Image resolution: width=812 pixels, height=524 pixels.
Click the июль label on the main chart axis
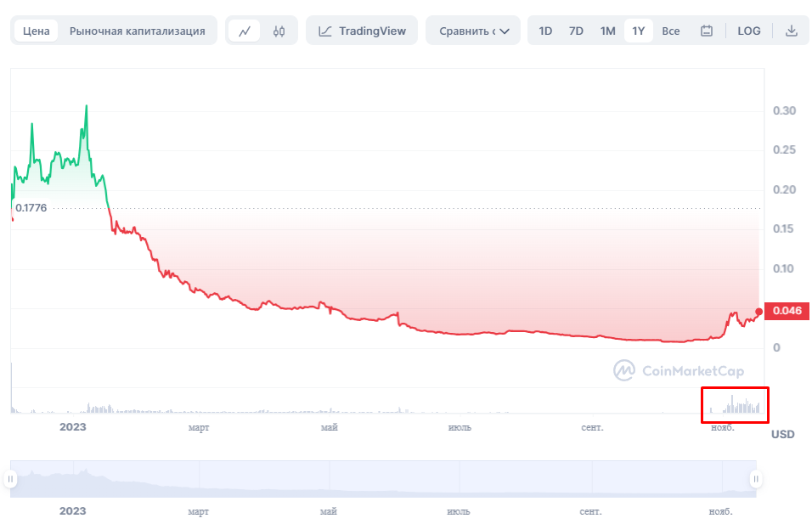pyautogui.click(x=460, y=428)
